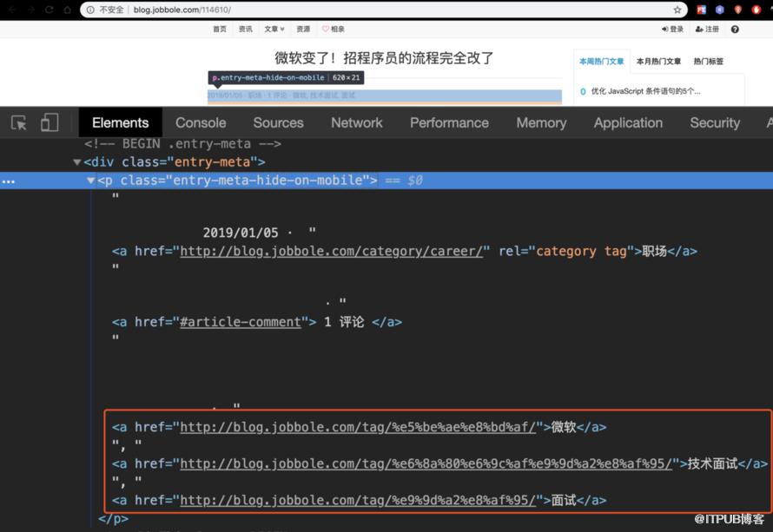Reload the page with refresh icon
Screen dimensions: 773x532
tap(50, 10)
